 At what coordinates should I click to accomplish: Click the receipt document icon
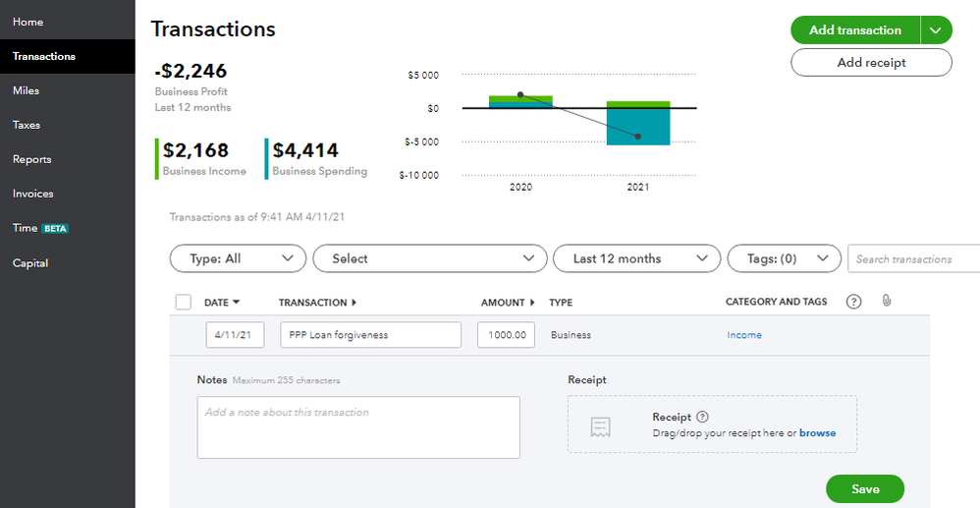pos(601,425)
